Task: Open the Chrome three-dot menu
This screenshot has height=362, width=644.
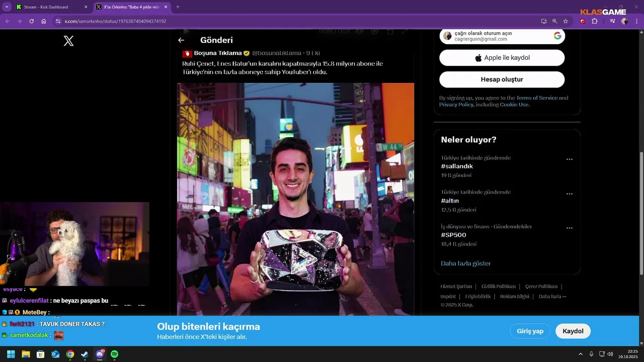Action: click(636, 21)
